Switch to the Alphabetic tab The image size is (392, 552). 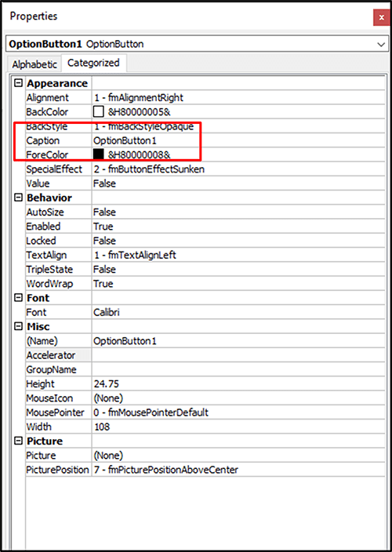[34, 64]
